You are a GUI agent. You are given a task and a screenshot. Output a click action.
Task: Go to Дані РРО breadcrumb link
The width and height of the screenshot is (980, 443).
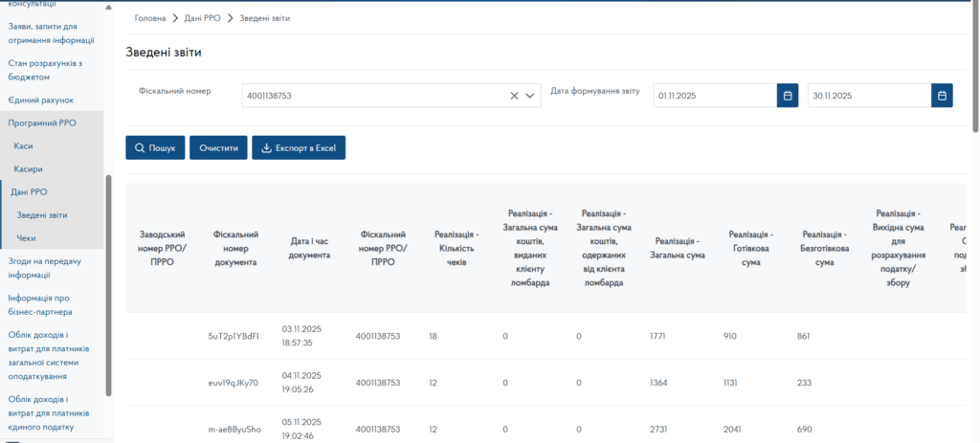point(201,18)
